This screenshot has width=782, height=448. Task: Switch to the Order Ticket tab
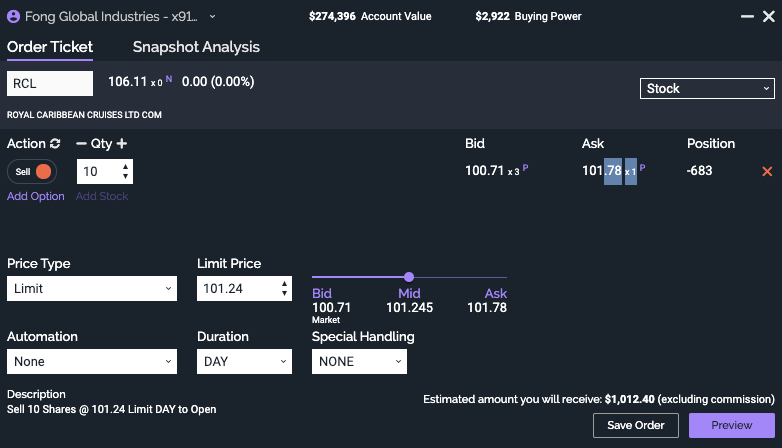point(50,47)
